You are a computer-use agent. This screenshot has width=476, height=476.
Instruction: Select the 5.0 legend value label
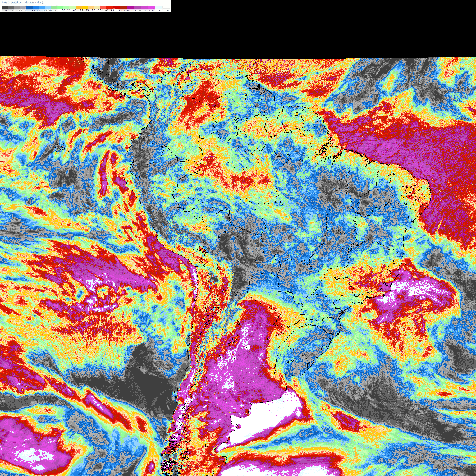63,10
